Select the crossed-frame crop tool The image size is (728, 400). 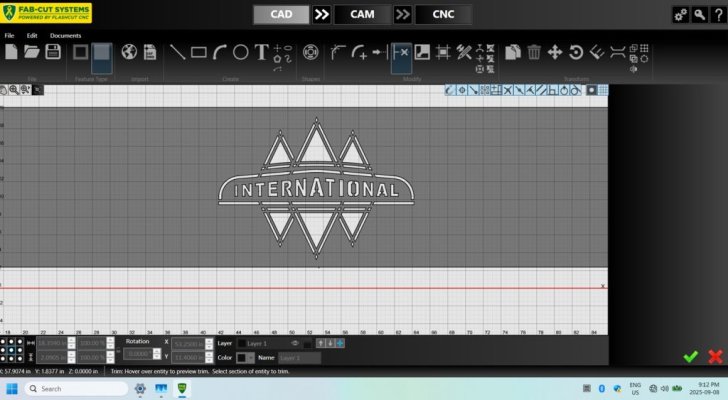(x=443, y=52)
